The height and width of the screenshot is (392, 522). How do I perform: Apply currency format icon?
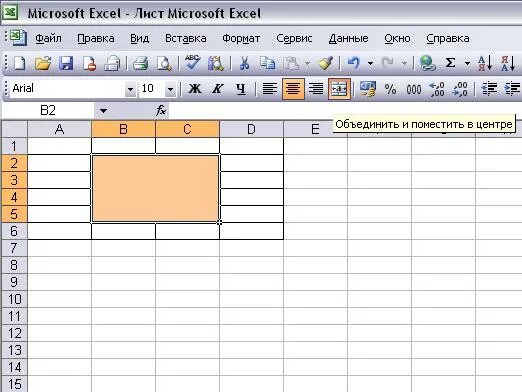click(x=367, y=89)
